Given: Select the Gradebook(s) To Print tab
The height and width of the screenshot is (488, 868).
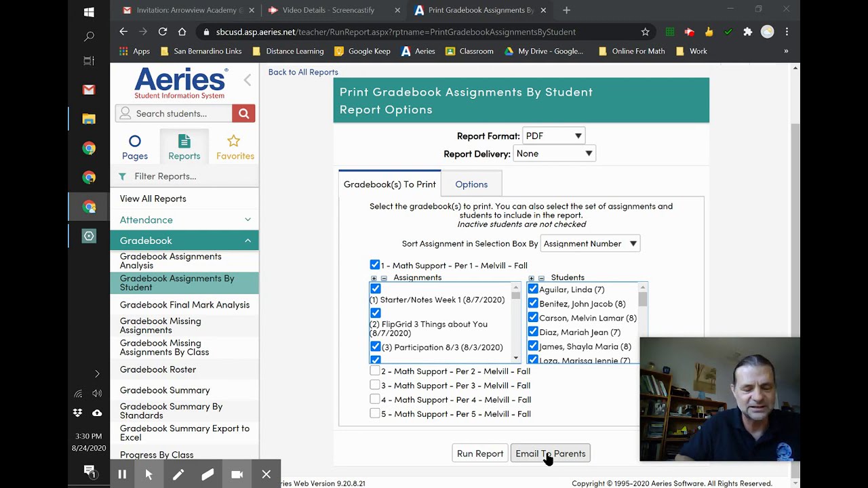Looking at the screenshot, I should 389,184.
